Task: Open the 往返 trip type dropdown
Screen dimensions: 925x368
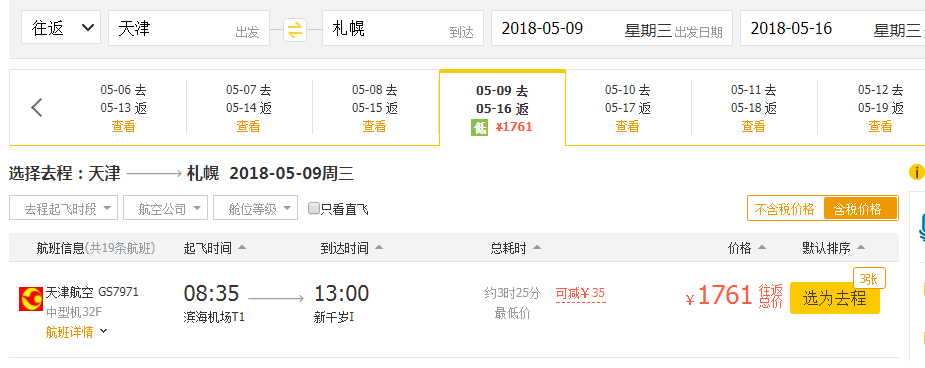Action: click(x=61, y=28)
